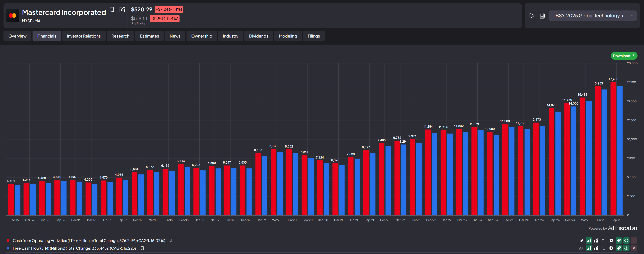Bookmark the Free Cash Flow metric in legend
644x254 pixels.
(x=142, y=248)
